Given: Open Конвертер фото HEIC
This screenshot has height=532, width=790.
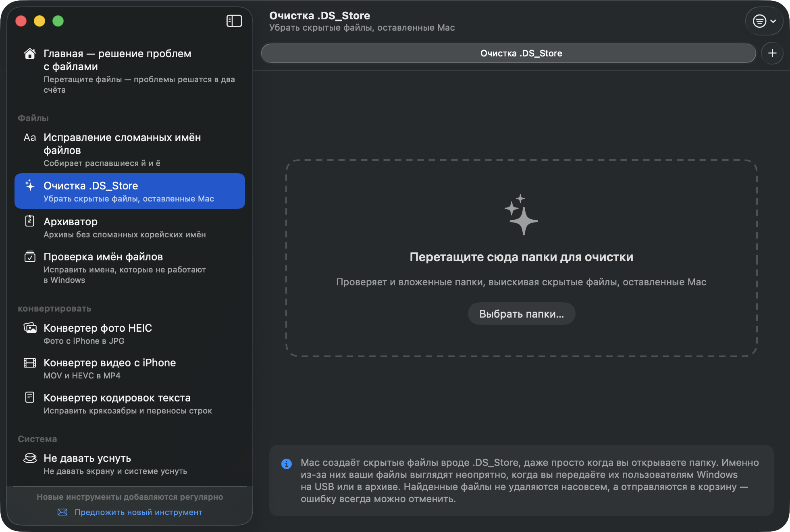Looking at the screenshot, I should (130, 334).
